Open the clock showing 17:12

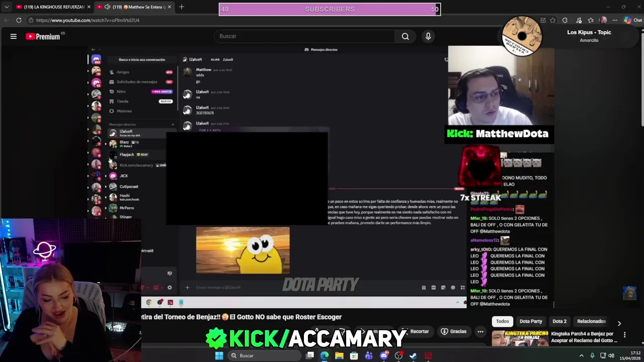coord(630,355)
